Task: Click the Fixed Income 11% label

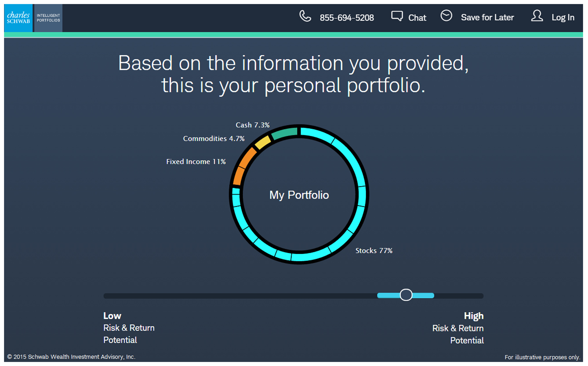Action: point(196,161)
